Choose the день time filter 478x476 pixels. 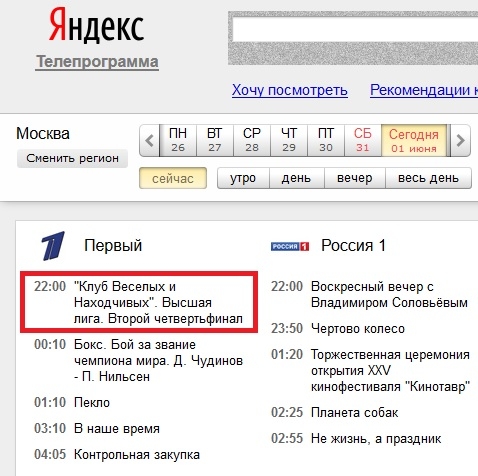click(x=296, y=178)
